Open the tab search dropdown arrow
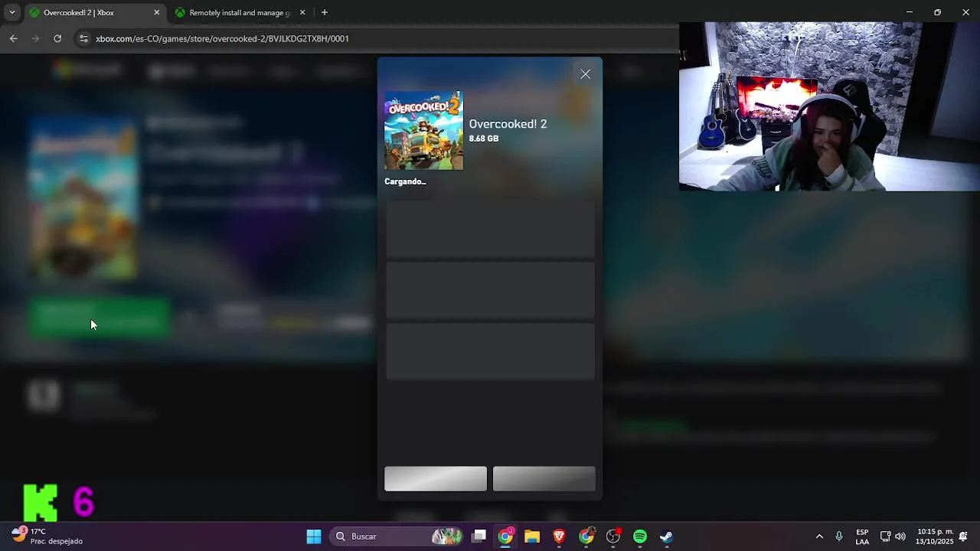 [11, 12]
